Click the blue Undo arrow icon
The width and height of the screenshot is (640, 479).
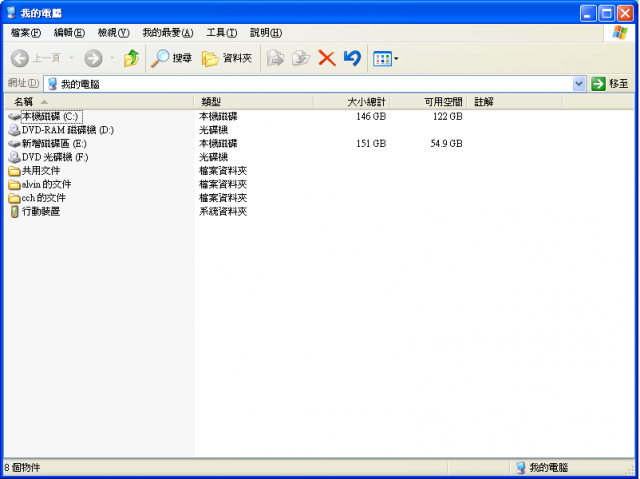pyautogui.click(x=352, y=58)
